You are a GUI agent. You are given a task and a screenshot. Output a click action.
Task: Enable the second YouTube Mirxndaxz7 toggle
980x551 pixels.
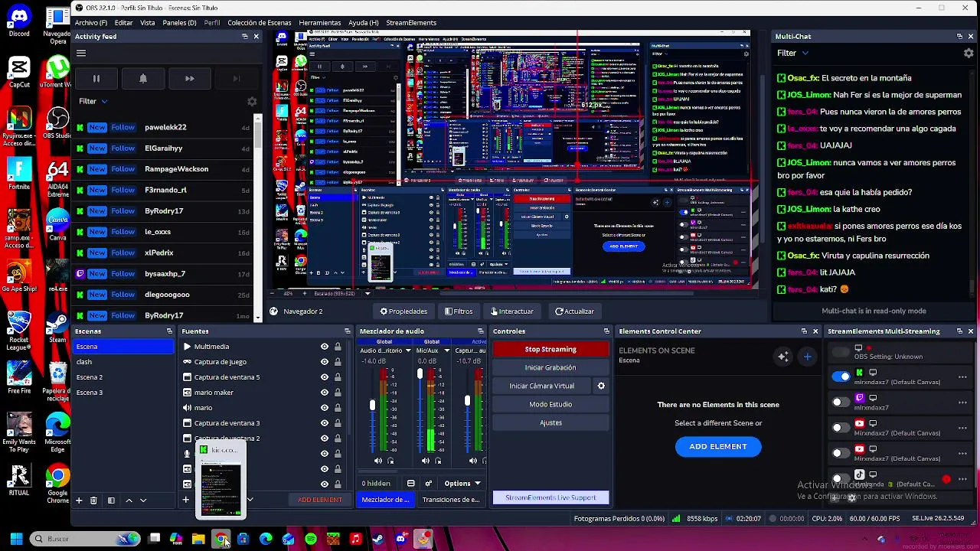841,454
